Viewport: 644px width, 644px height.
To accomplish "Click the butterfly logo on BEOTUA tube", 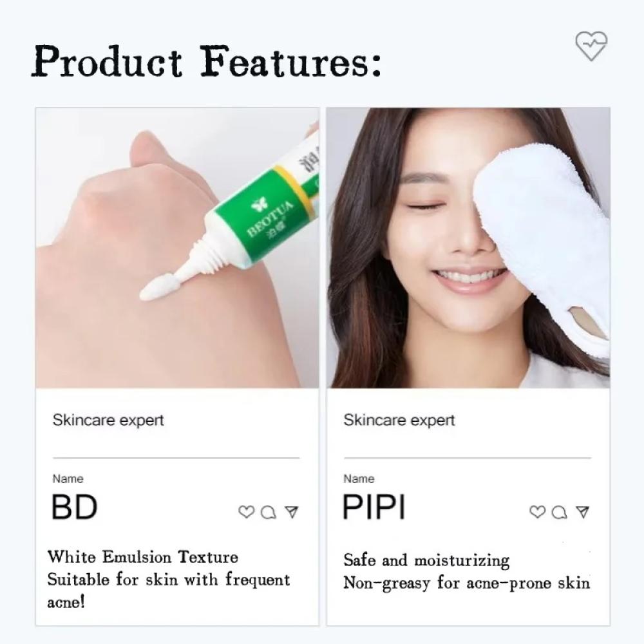I will click(x=260, y=204).
